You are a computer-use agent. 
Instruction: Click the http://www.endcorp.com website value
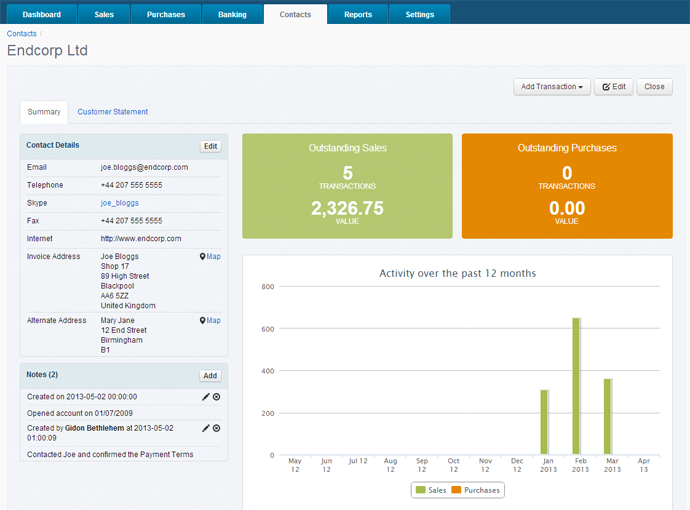tap(141, 238)
